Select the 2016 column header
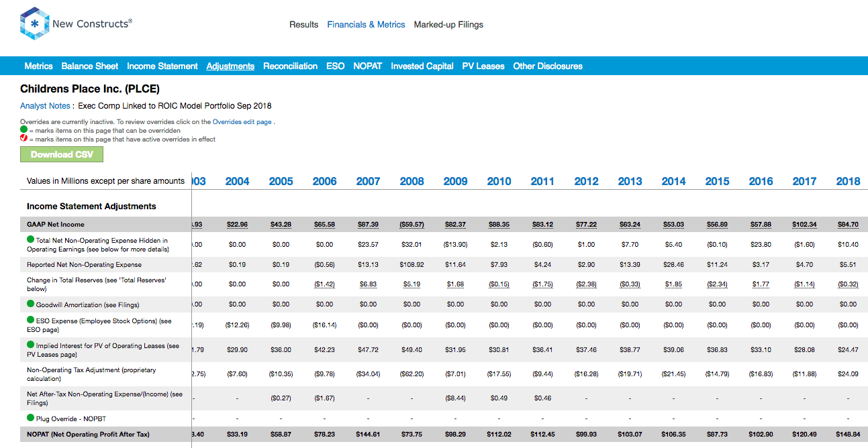The image size is (868, 448). (x=761, y=181)
